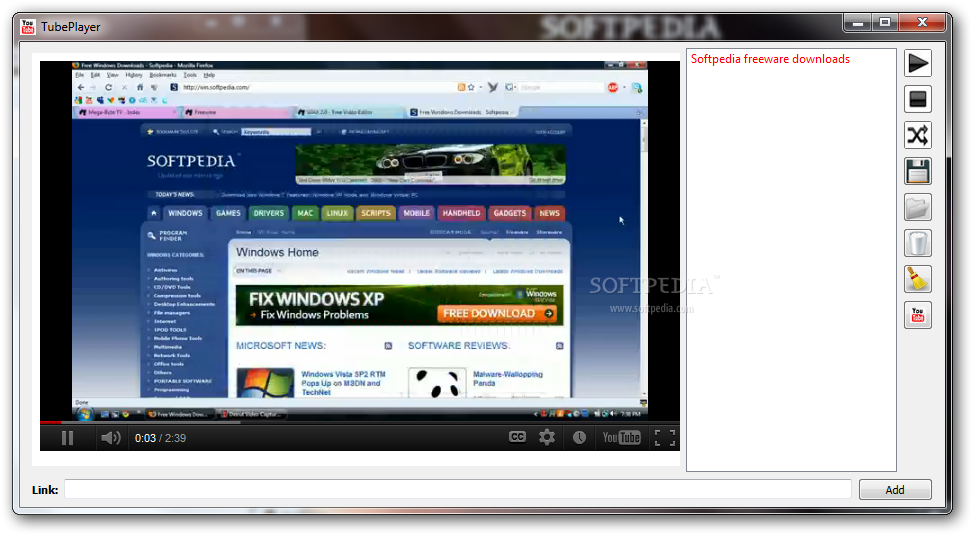Pause the video playback

68,438
